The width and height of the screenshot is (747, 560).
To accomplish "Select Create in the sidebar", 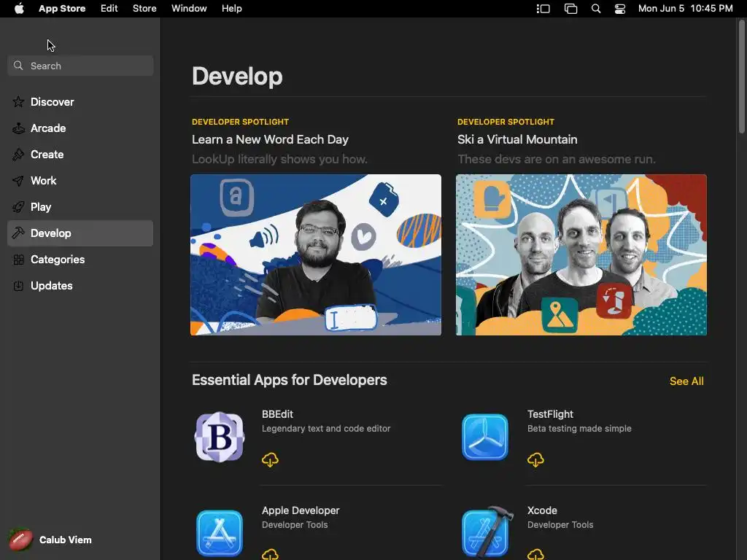I will [80, 155].
